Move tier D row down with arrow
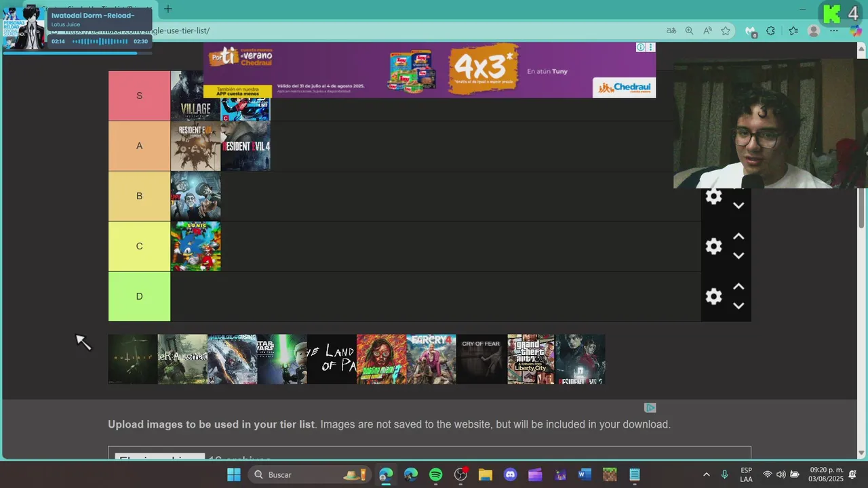This screenshot has height=488, width=868. 738,306
